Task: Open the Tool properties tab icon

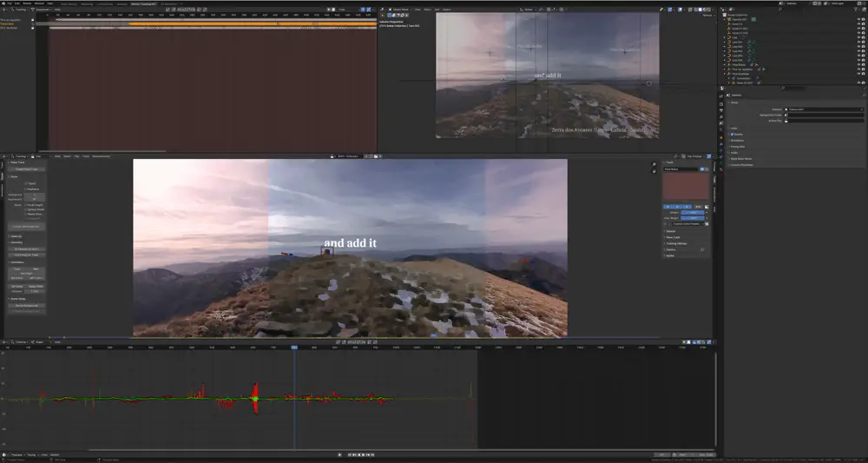Action: (x=721, y=96)
